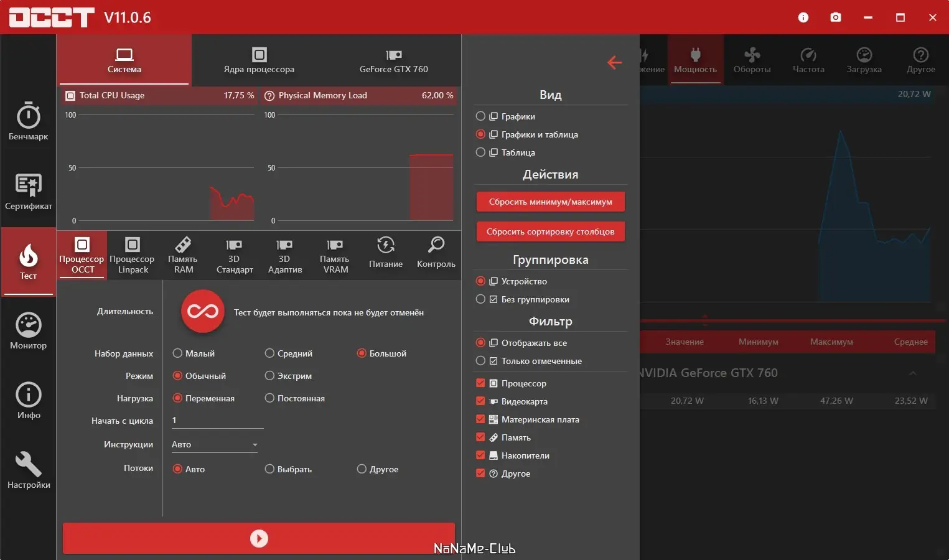949x560 pixels.
Task: Open the Загрузка monitoring tab
Action: click(864, 60)
